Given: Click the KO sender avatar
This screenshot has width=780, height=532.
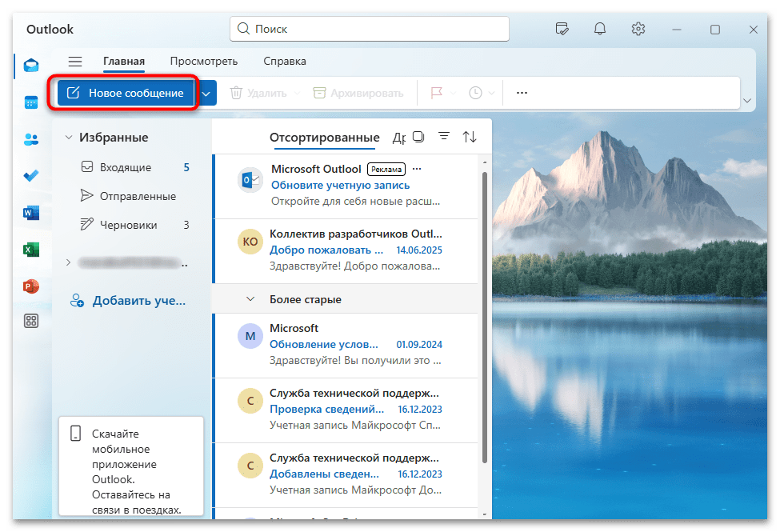Looking at the screenshot, I should pyautogui.click(x=250, y=242).
